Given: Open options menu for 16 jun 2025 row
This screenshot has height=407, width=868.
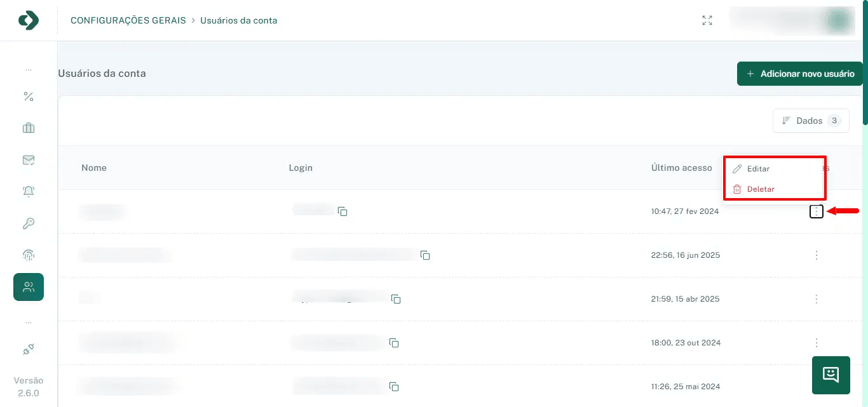Looking at the screenshot, I should pos(817,255).
